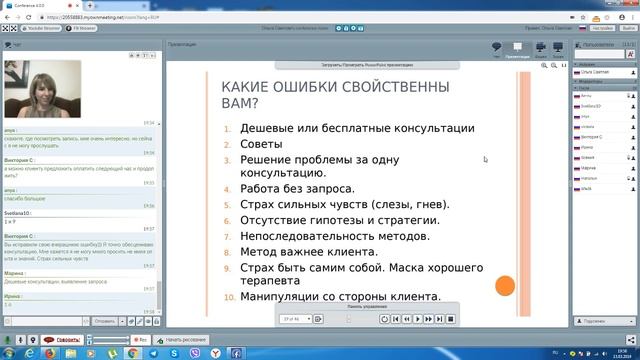640x360 pixels.
Task: Go back one slide with rewind button
Action: pyautogui.click(x=407, y=319)
